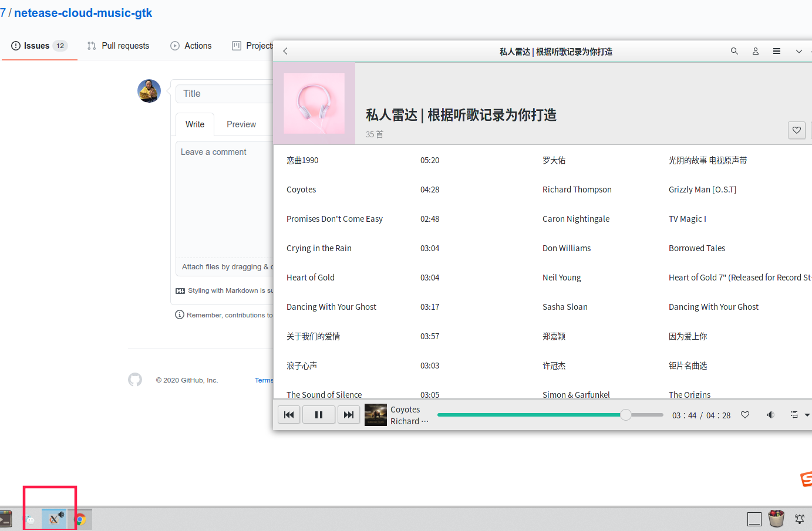Switch to the Write tab in comment box

[x=195, y=124]
